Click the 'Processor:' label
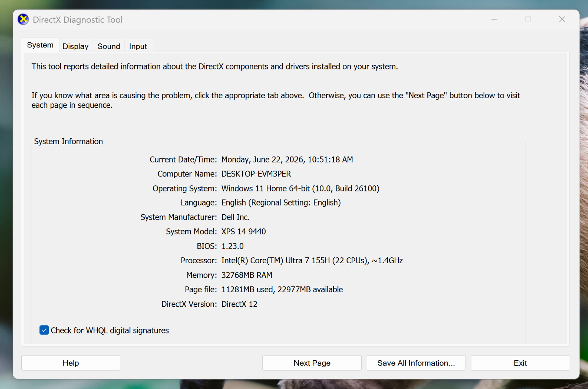588x389 pixels. tap(199, 261)
